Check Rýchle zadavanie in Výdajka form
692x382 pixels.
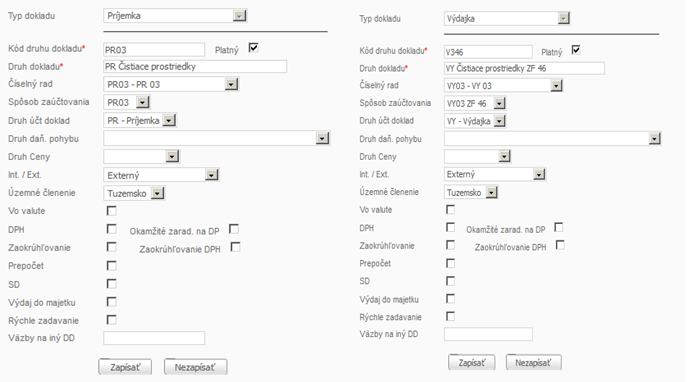450,316
